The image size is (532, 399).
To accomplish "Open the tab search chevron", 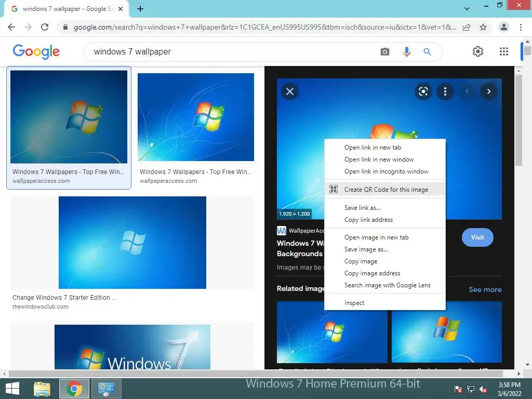I will point(467,9).
